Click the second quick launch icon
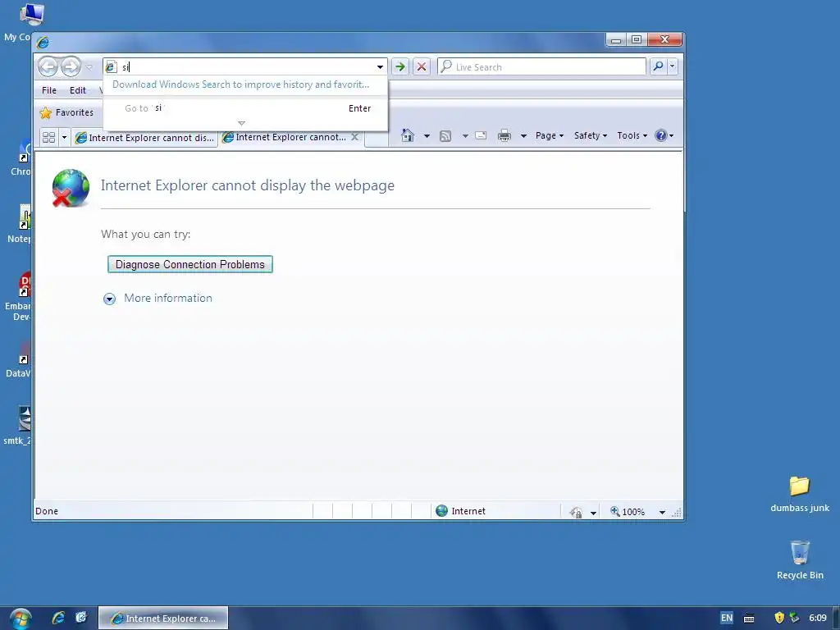 click(81, 618)
